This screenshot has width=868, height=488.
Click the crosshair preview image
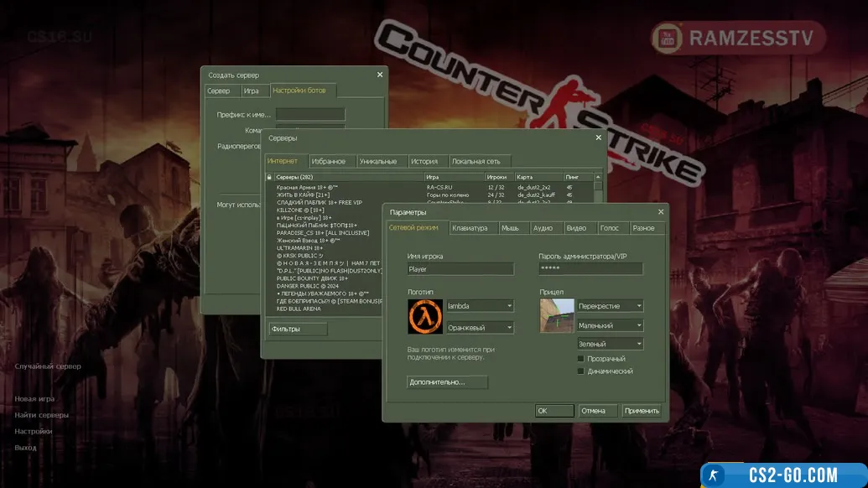pyautogui.click(x=557, y=316)
